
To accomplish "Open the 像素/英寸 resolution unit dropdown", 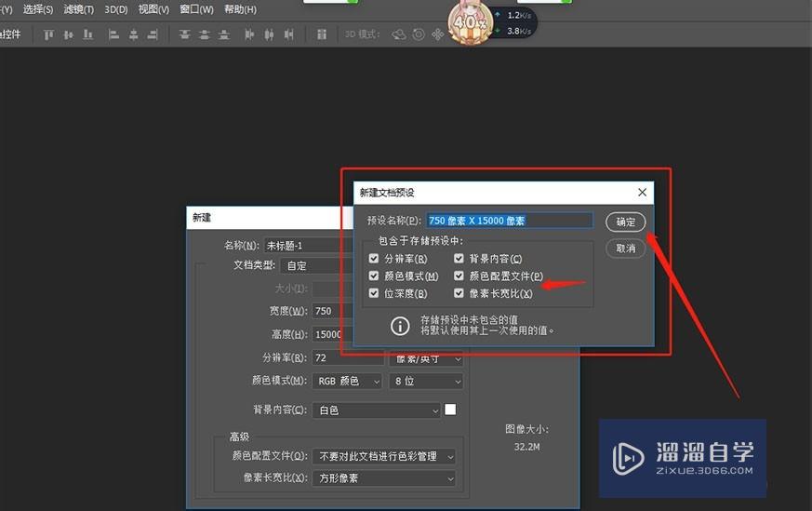I will click(426, 358).
